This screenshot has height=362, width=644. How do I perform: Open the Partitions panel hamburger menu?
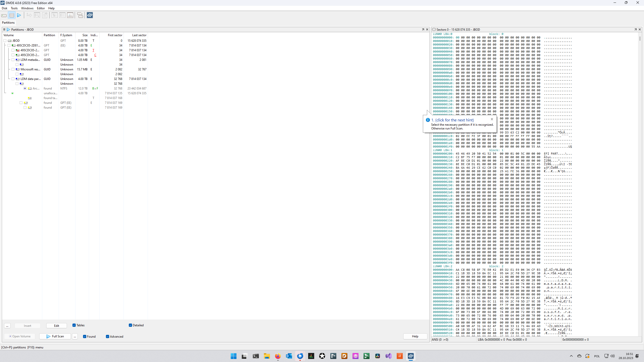click(4, 29)
